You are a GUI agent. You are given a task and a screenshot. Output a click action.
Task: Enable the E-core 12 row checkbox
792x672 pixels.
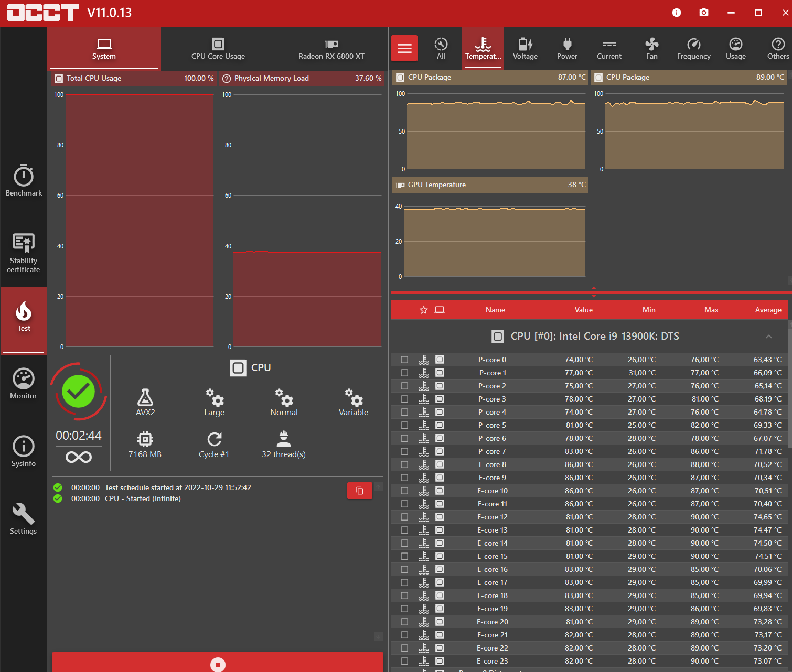coord(404,517)
